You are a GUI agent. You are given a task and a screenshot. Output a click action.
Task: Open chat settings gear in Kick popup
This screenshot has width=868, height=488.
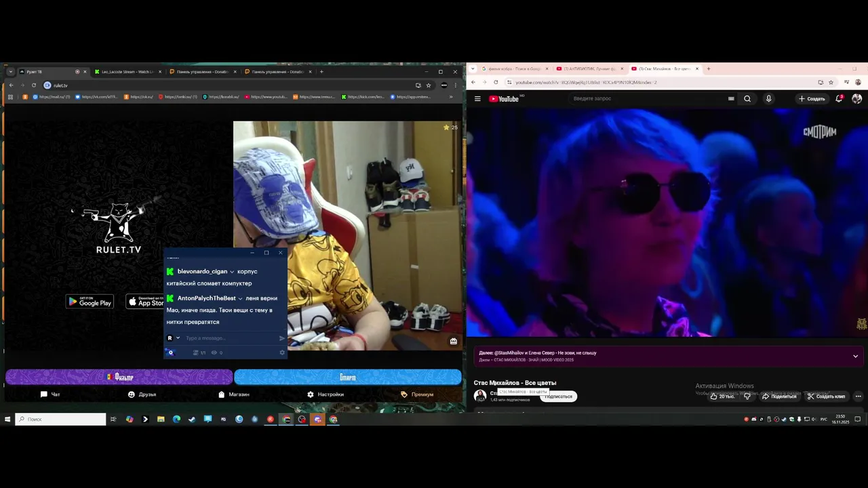(282, 352)
